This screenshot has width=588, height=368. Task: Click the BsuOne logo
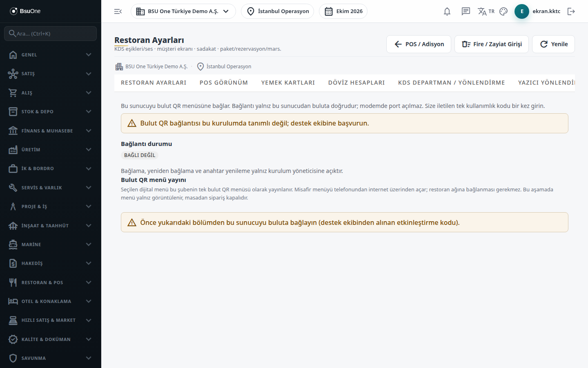(x=25, y=11)
